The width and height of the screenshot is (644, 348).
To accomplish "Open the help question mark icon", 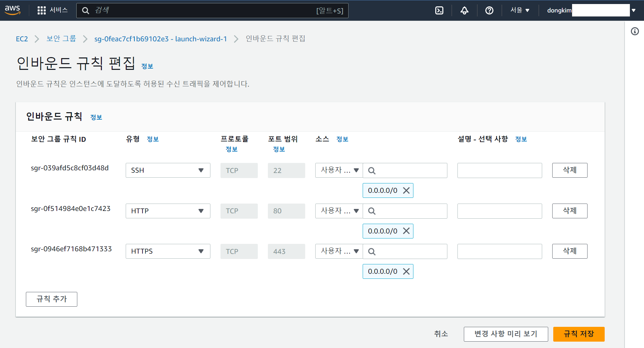I will click(x=489, y=10).
